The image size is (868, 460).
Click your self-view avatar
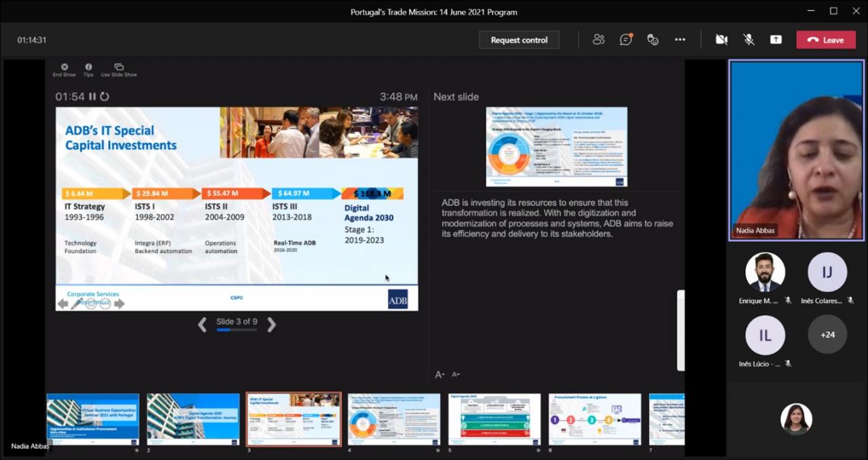click(797, 419)
